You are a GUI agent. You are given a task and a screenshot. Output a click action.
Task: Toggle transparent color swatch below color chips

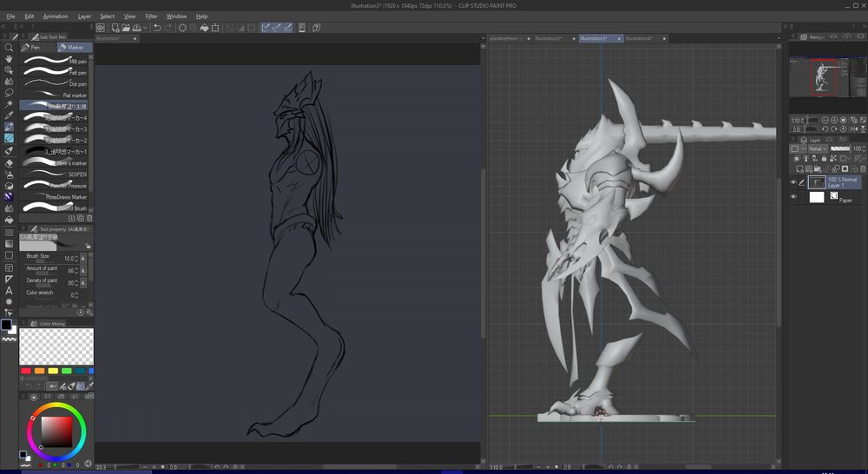[x=9, y=339]
